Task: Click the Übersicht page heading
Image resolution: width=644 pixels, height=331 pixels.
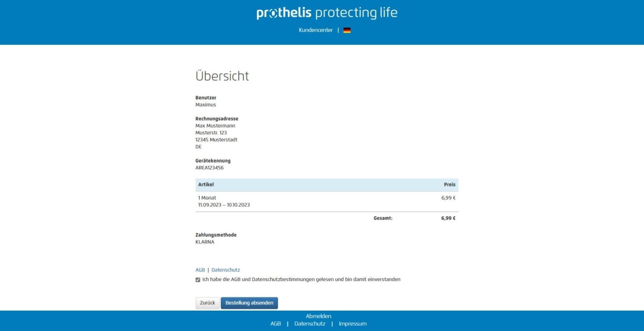Action: (222, 76)
